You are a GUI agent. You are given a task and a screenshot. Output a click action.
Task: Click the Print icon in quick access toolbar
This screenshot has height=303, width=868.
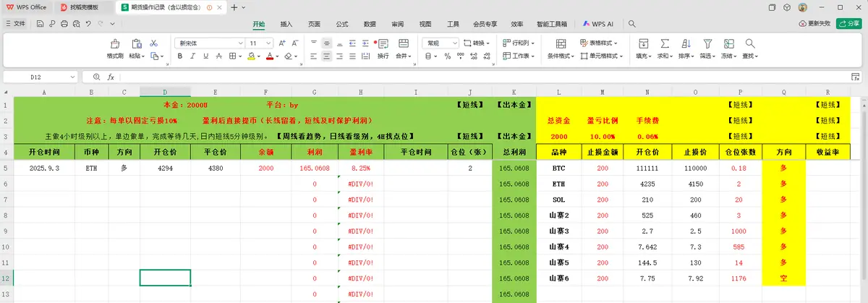click(64, 23)
